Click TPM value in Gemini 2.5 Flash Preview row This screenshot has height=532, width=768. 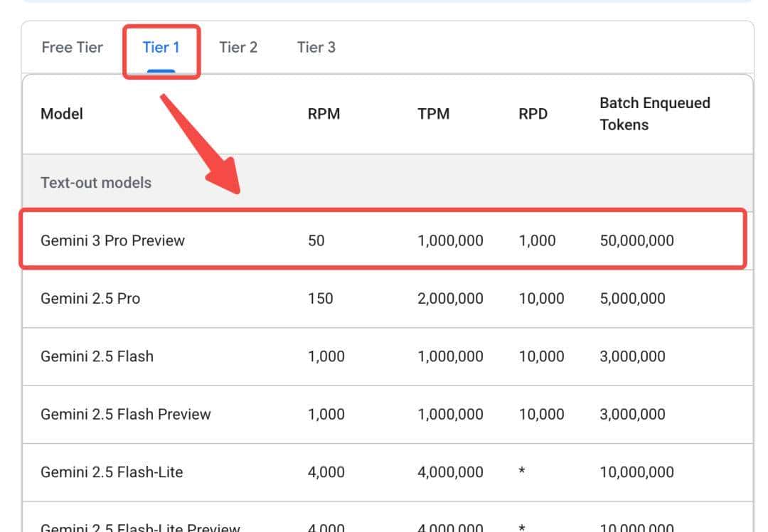click(x=450, y=414)
